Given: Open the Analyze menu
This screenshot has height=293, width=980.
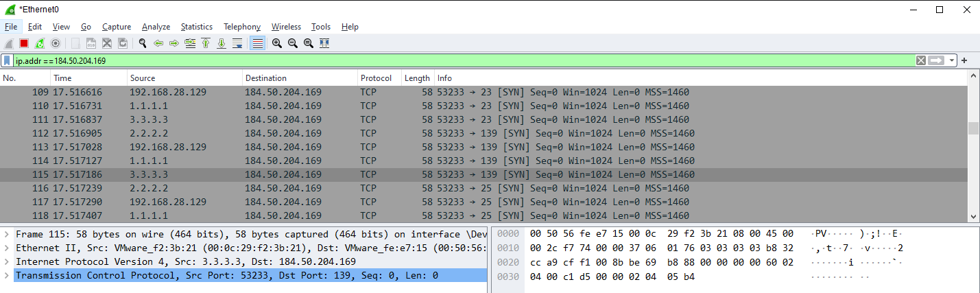Looking at the screenshot, I should click(156, 27).
